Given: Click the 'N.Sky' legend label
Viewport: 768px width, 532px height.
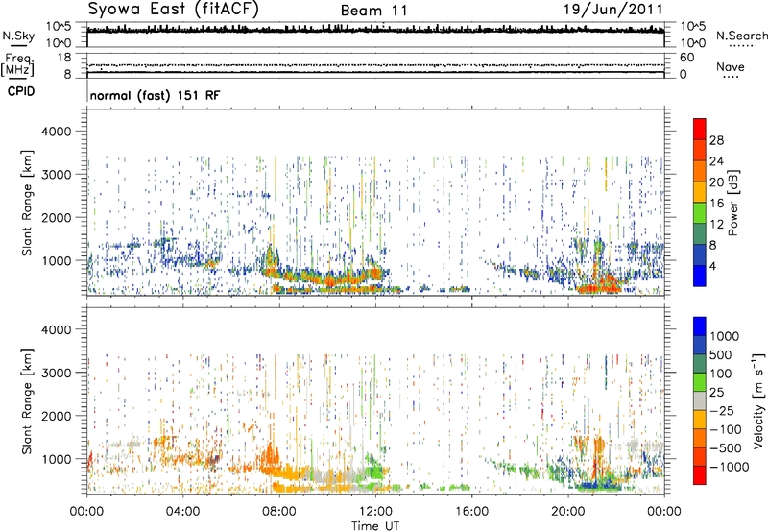Looking at the screenshot, I should pos(18,36).
